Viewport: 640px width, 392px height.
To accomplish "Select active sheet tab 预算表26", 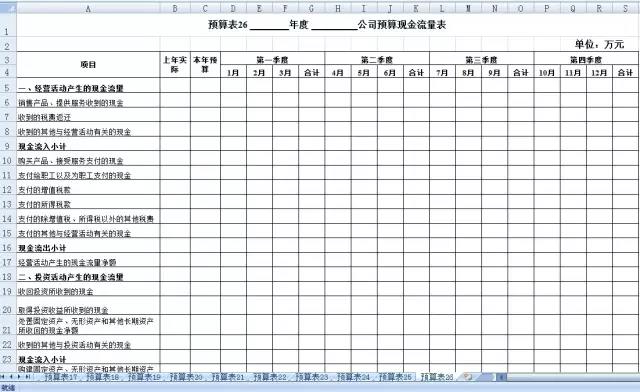I will click(437, 377).
